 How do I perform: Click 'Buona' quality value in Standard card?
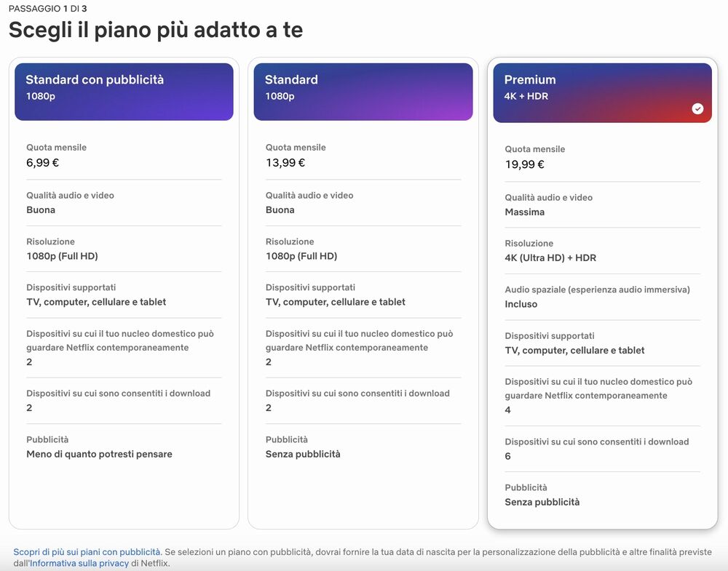(x=280, y=210)
